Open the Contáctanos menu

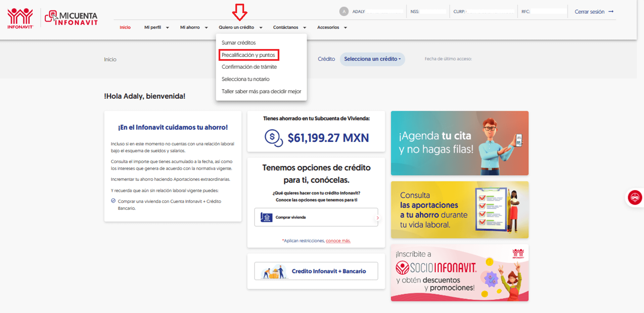(285, 27)
